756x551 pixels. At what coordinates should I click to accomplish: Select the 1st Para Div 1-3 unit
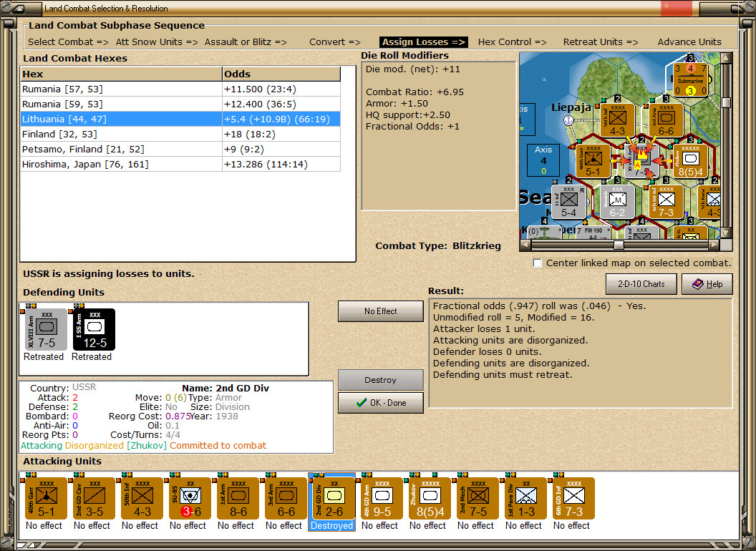tap(525, 497)
